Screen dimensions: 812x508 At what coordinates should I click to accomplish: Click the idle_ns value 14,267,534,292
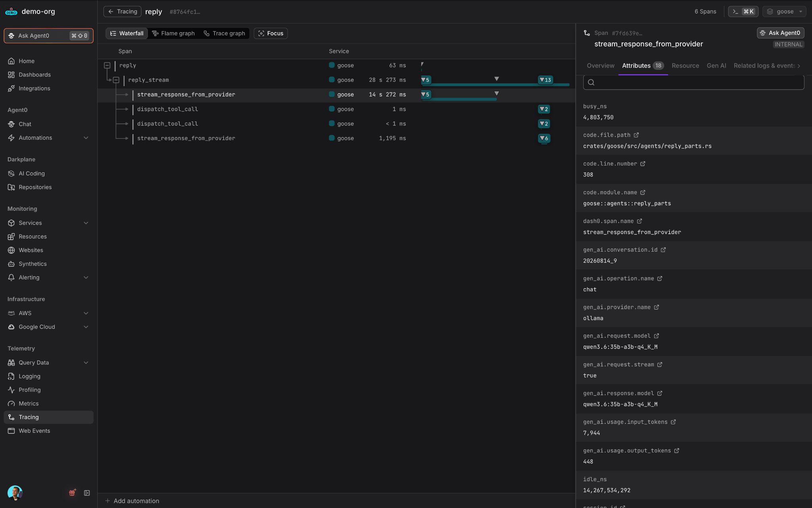pos(607,491)
